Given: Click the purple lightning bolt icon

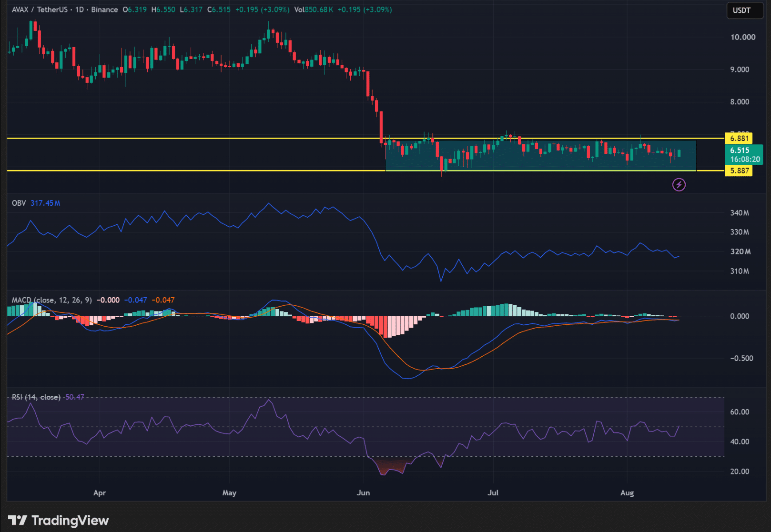Looking at the screenshot, I should click(679, 184).
